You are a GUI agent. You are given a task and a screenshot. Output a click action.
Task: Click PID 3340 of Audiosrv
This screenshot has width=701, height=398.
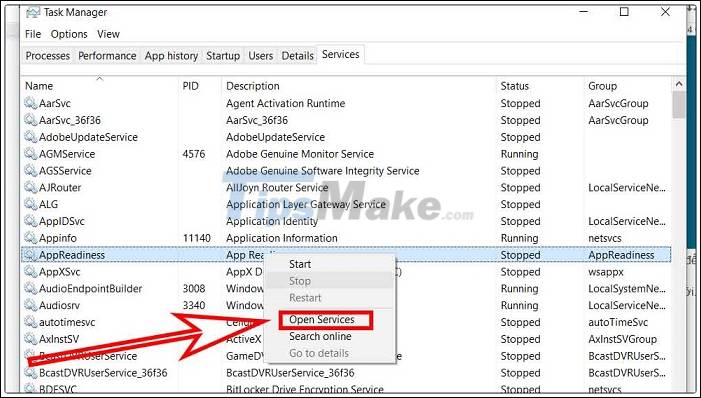194,305
